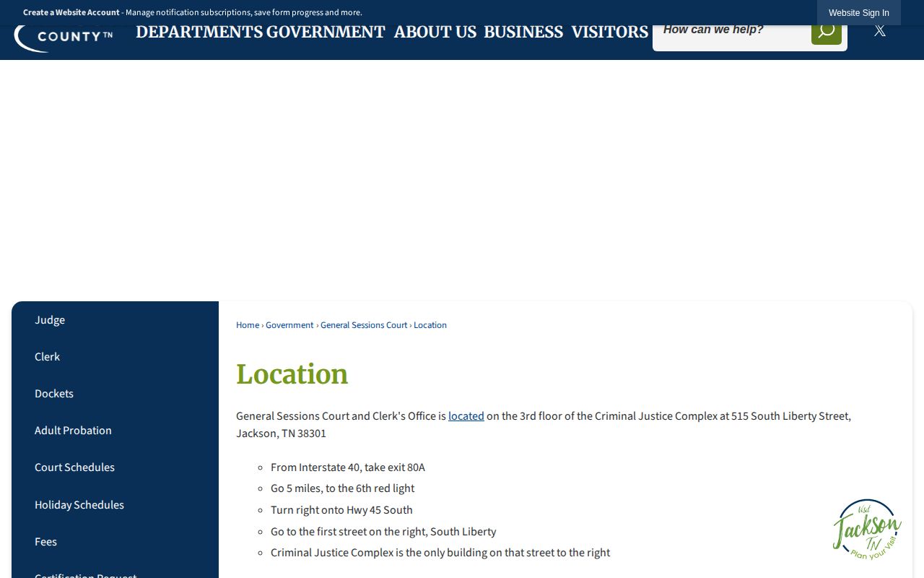This screenshot has height=578, width=924.
Task: Click 'Go 5 miles, to the 6th red light'
Action: [342, 488]
